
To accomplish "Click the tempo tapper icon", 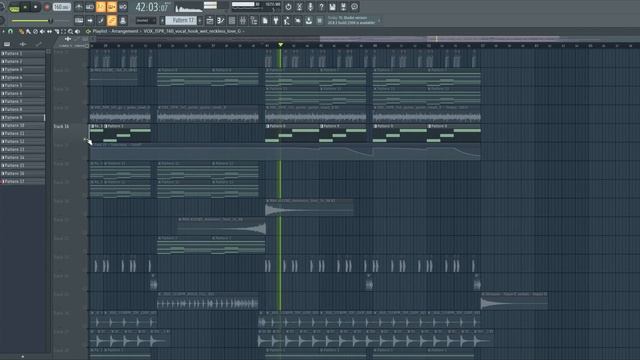I will click(x=287, y=20).
